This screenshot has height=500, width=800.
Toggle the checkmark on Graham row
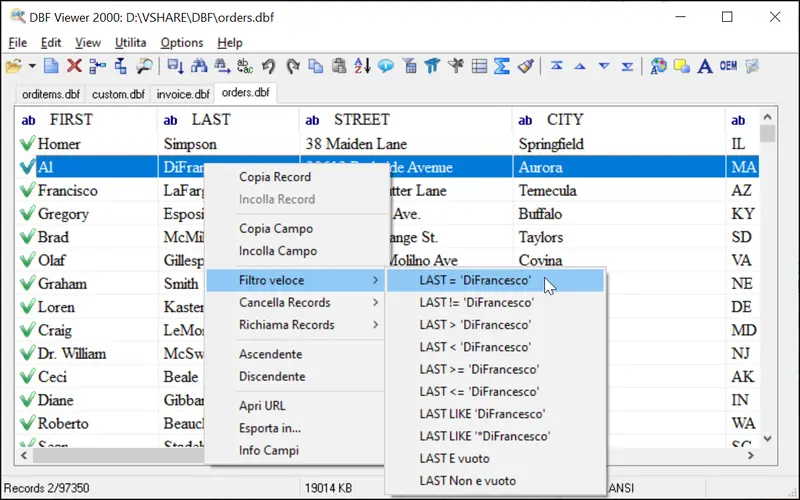(x=27, y=283)
